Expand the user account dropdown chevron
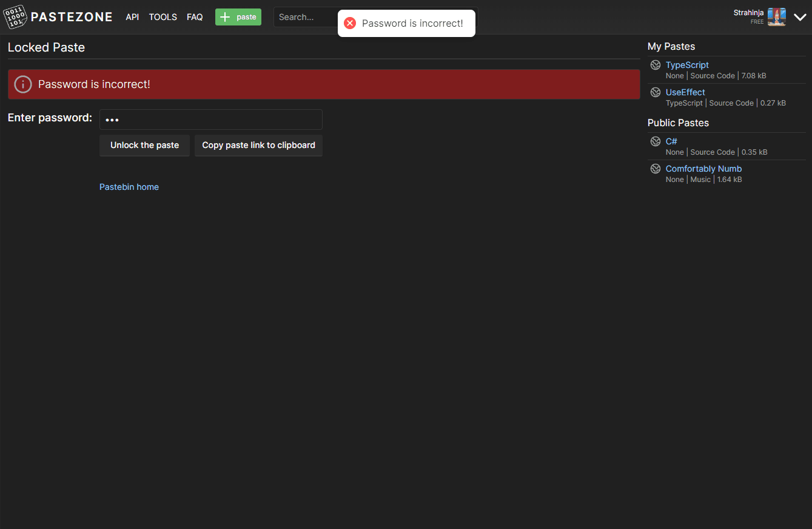The height and width of the screenshot is (529, 812). pyautogui.click(x=800, y=18)
